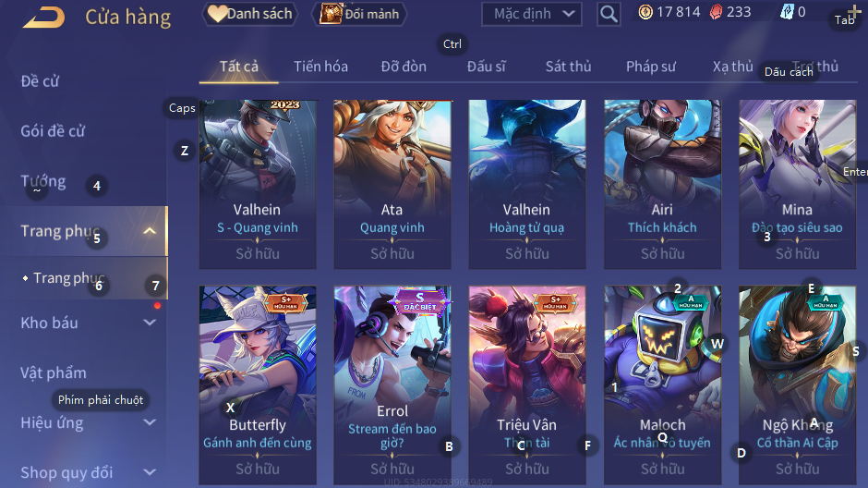Click the gold coin currency icon
This screenshot has height=488, width=868.
[645, 12]
